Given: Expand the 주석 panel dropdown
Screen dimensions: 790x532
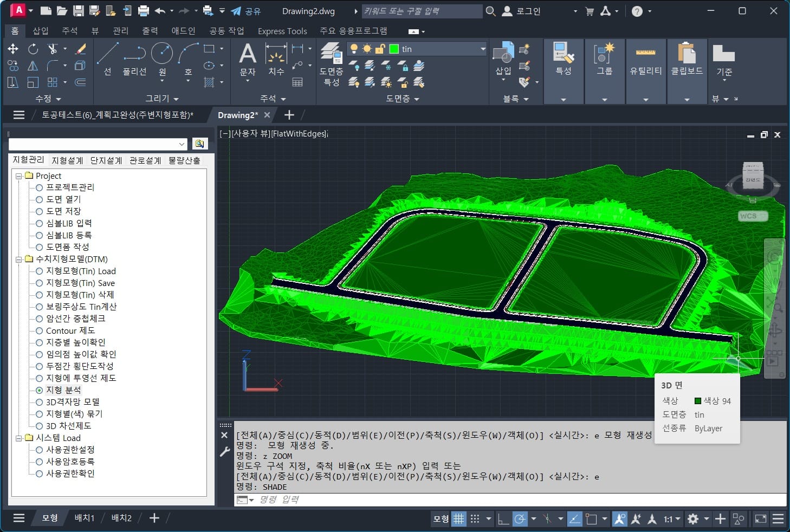Looking at the screenshot, I should pyautogui.click(x=273, y=99).
